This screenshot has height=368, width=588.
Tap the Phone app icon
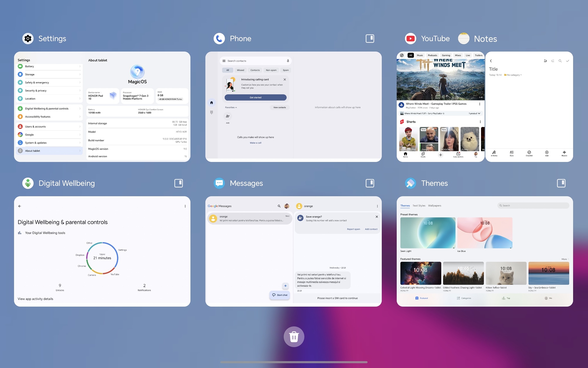[219, 39]
